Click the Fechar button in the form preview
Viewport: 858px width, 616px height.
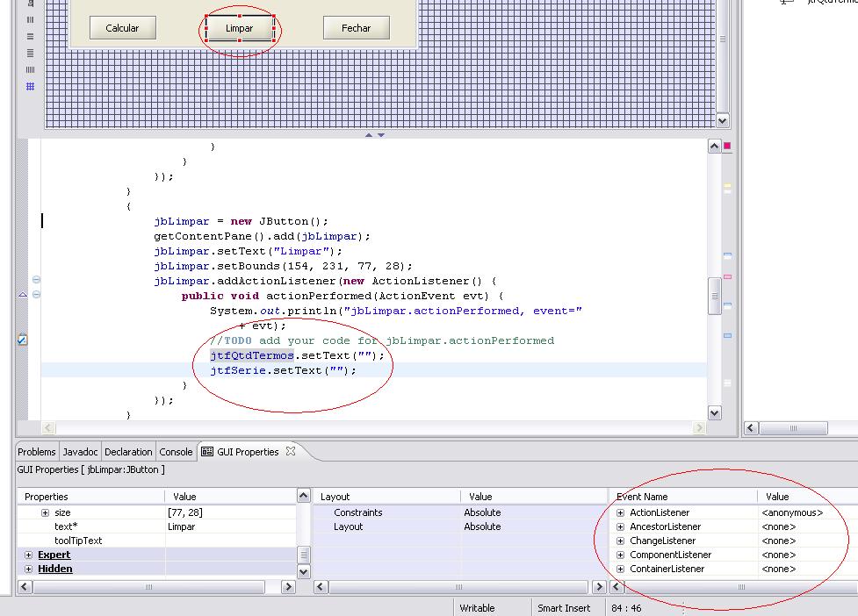pos(356,27)
